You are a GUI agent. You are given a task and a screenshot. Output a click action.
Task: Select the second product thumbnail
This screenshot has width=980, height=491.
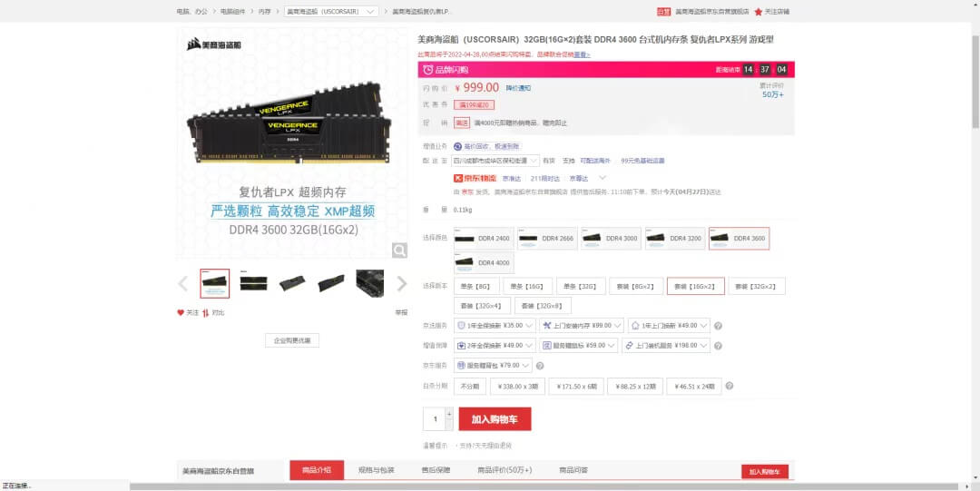coord(253,283)
